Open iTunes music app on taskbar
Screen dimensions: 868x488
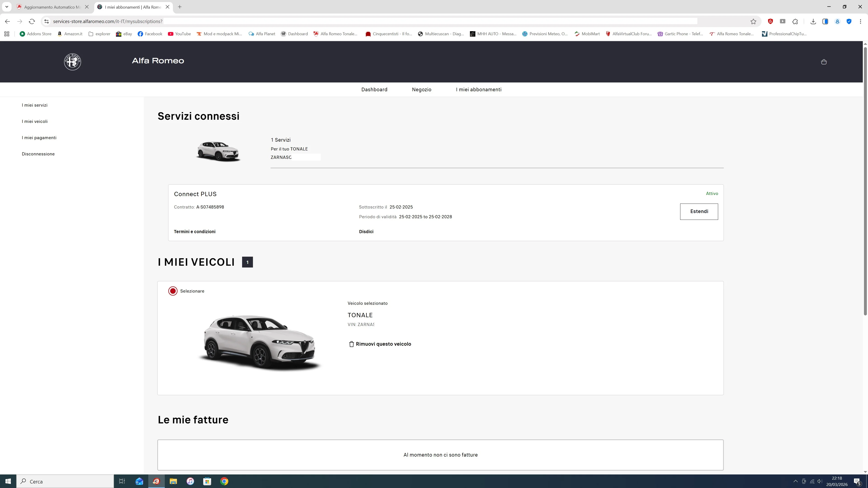(190, 481)
